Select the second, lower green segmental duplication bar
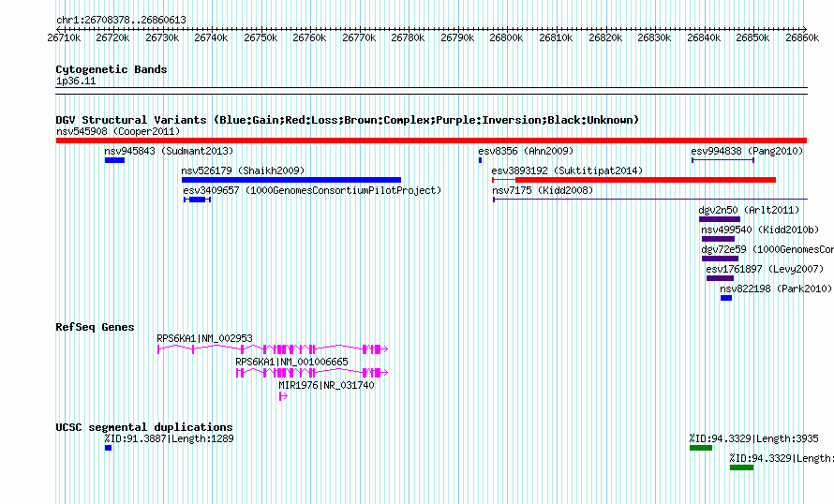Viewport: 834px width, 504px height. click(x=741, y=467)
